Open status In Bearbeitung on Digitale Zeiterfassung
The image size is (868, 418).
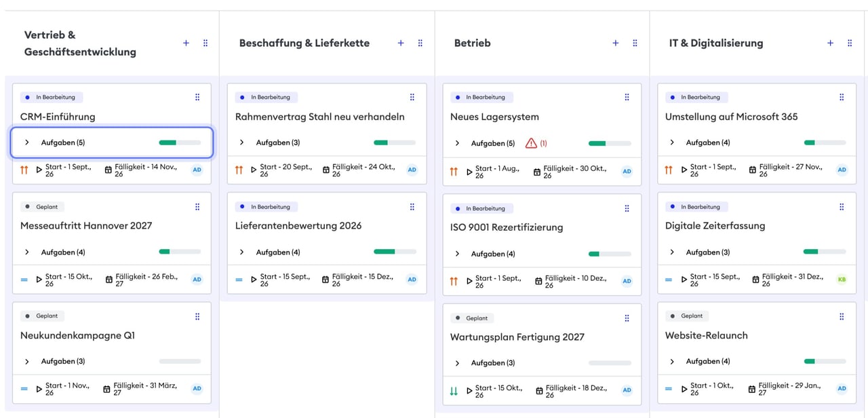tap(696, 207)
